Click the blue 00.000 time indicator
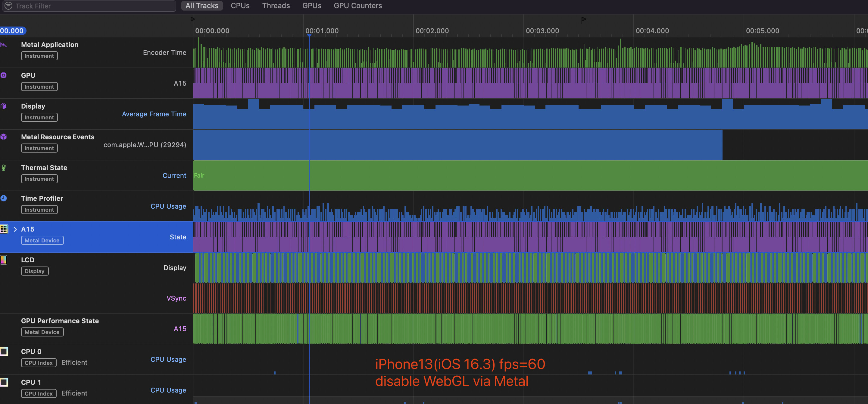 (x=12, y=31)
